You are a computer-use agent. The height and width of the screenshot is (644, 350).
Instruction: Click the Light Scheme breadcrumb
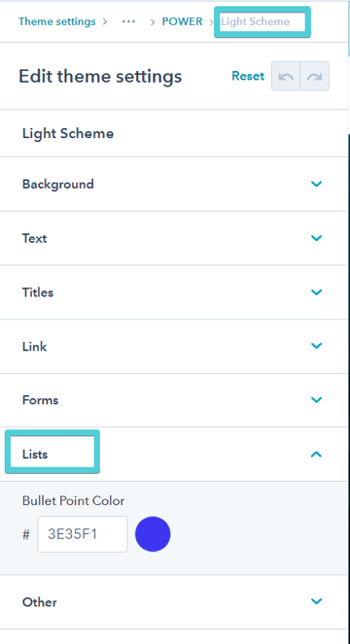255,21
